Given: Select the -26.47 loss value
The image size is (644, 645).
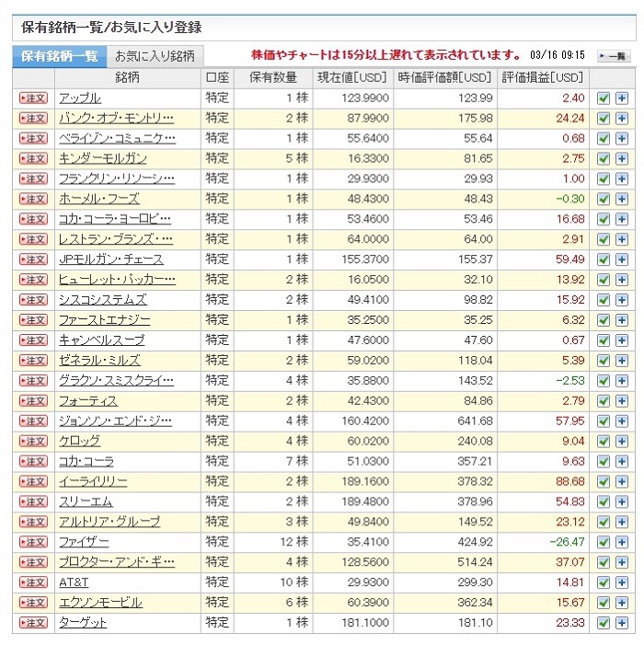Looking at the screenshot, I should click(x=567, y=542).
